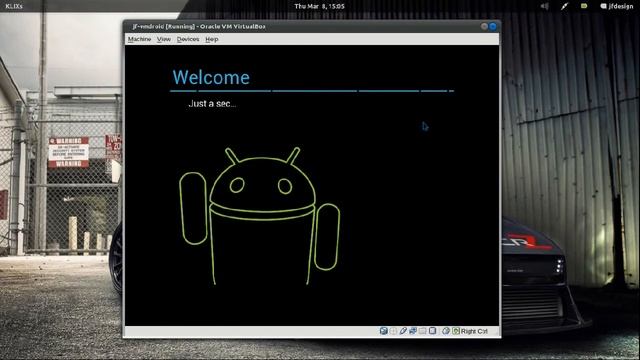Click the network adapters status icon
640x360 pixels.
[x=413, y=331]
